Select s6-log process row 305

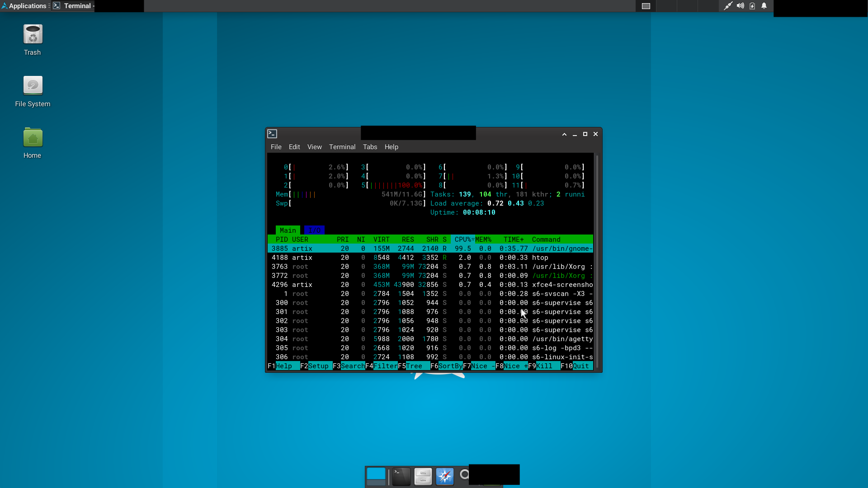pyautogui.click(x=430, y=348)
